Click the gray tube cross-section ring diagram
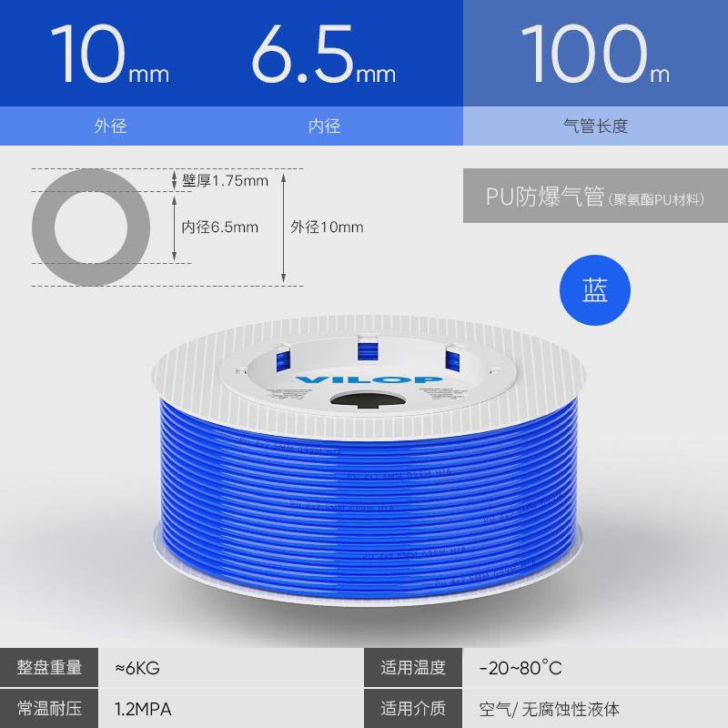This screenshot has height=728, width=728. 91,227
